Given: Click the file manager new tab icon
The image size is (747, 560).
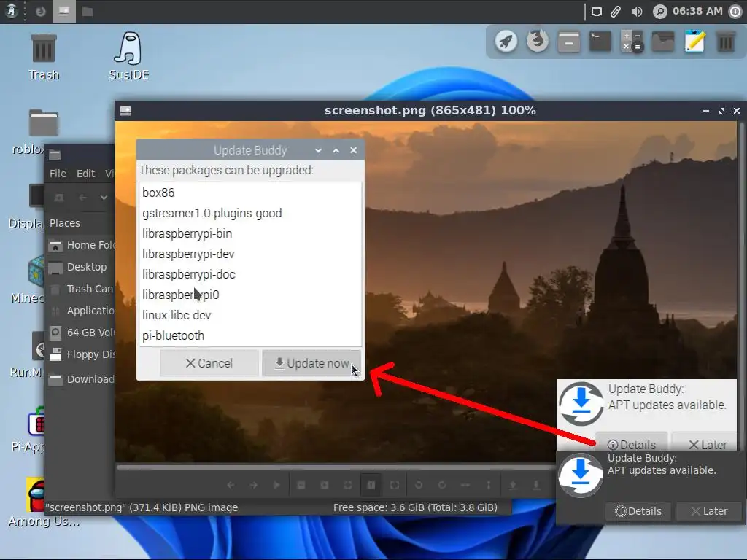Looking at the screenshot, I should point(59,197).
